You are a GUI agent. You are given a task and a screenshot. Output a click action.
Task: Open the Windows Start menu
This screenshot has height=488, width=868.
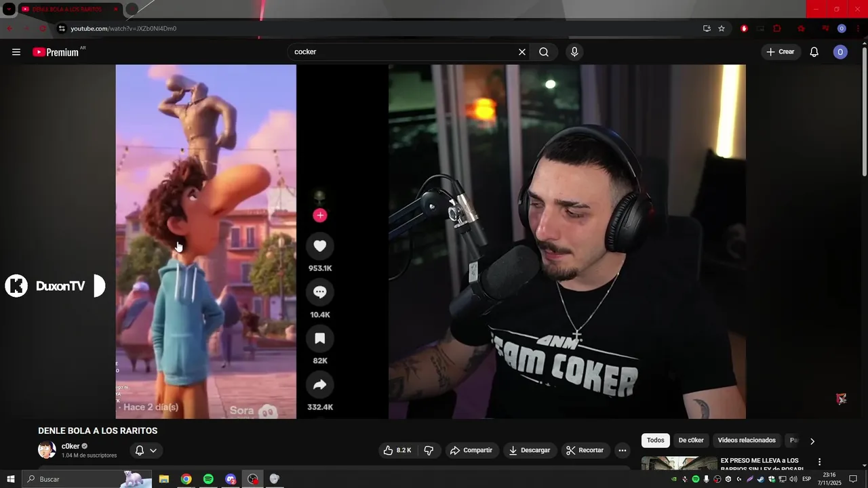click(10, 479)
